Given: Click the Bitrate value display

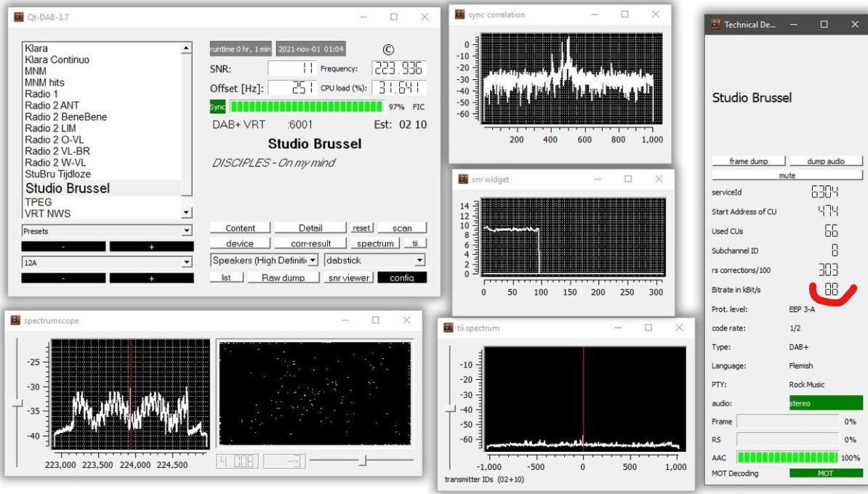Looking at the screenshot, I should [x=831, y=289].
